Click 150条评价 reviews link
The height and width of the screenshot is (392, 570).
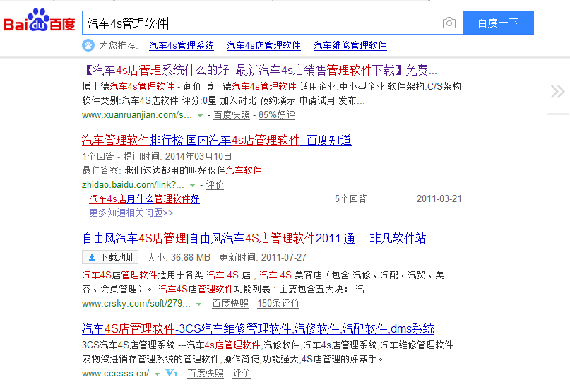[x=278, y=303]
